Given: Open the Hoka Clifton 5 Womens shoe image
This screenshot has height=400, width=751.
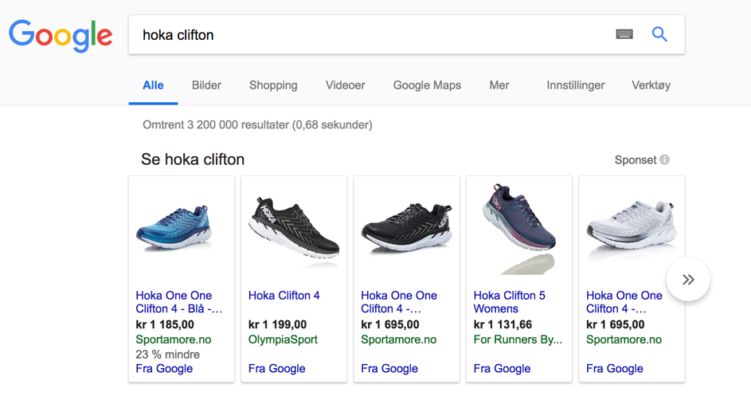Looking at the screenshot, I should click(520, 229).
